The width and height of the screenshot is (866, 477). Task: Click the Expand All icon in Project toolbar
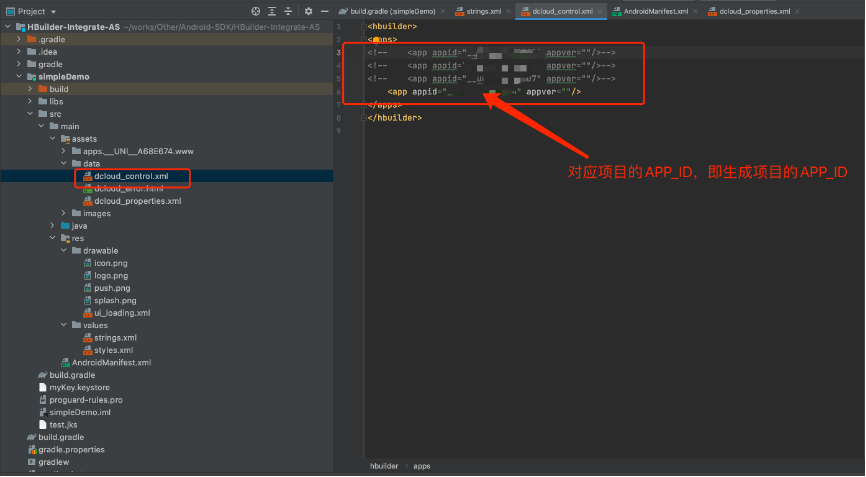pyautogui.click(x=272, y=11)
